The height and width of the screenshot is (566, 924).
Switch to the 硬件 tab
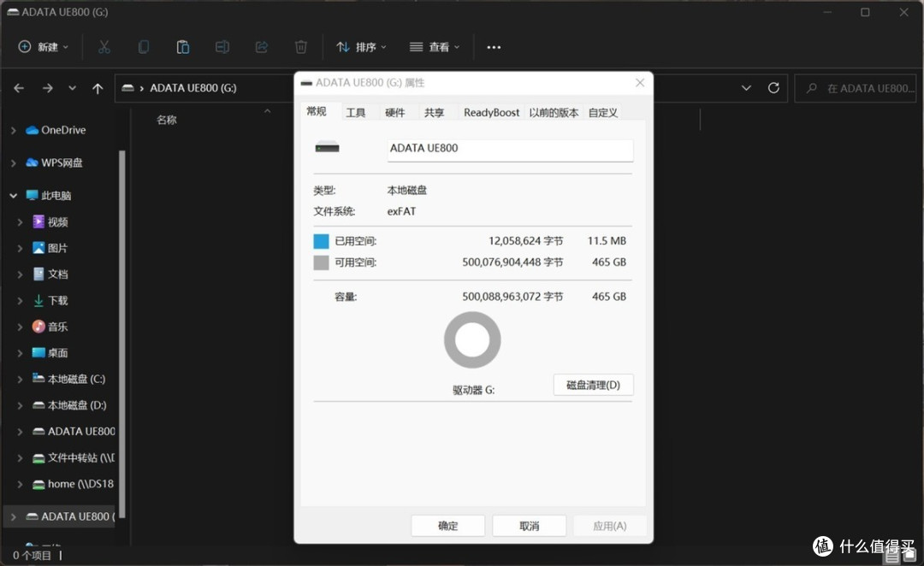[x=394, y=113]
